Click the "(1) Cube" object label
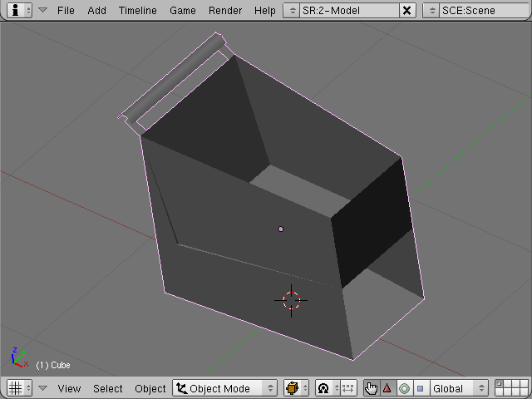Viewport: 532px width, 399px height. [53, 365]
